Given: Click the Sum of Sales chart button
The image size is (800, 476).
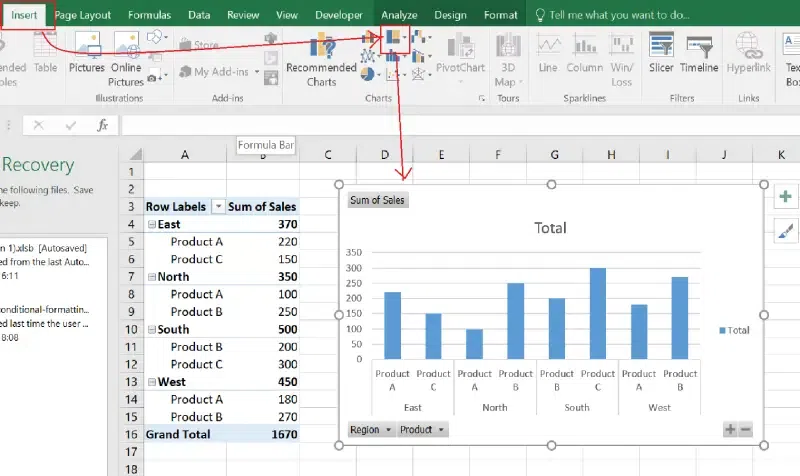Looking at the screenshot, I should 377,200.
